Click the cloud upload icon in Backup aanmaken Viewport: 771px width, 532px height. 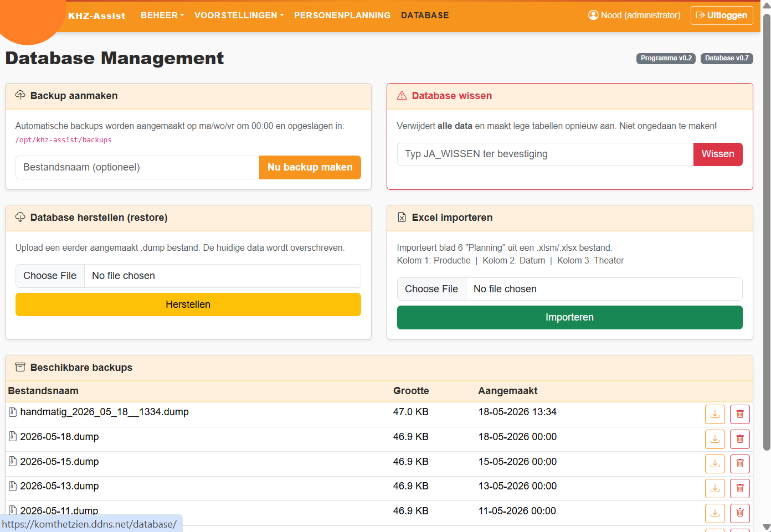[x=20, y=95]
